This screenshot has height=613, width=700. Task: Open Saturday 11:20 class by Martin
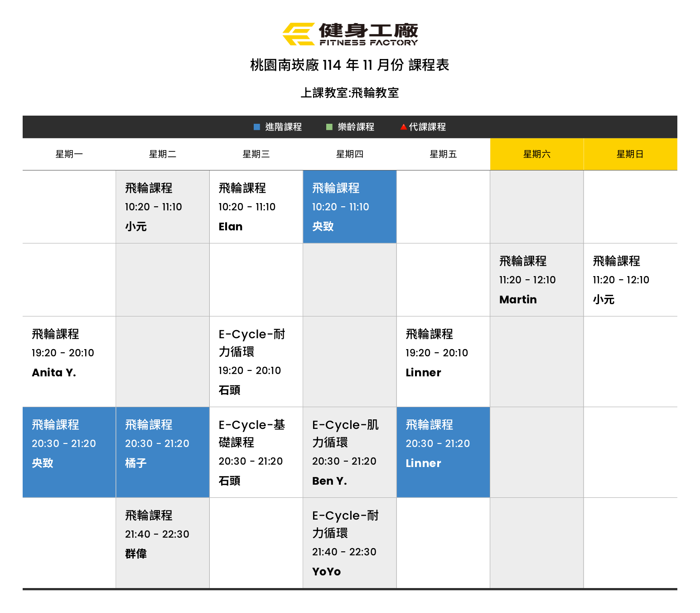click(x=536, y=280)
